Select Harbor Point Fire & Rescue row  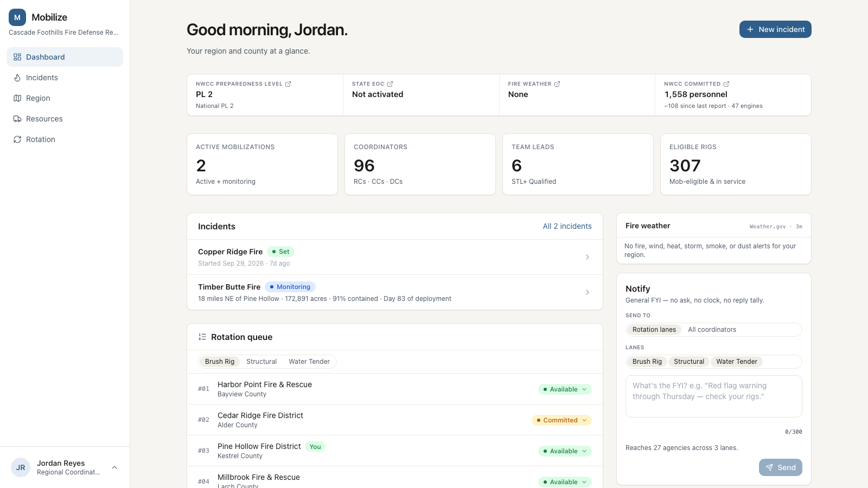[x=395, y=389]
